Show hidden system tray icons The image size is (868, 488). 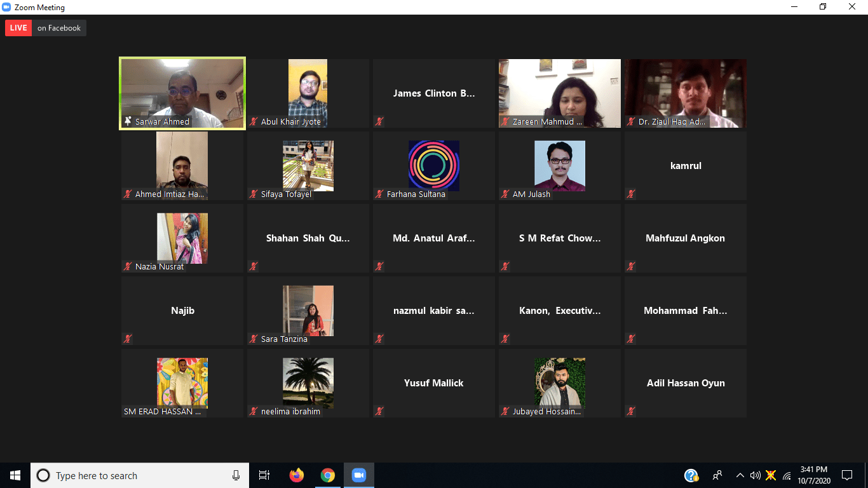[x=740, y=475]
